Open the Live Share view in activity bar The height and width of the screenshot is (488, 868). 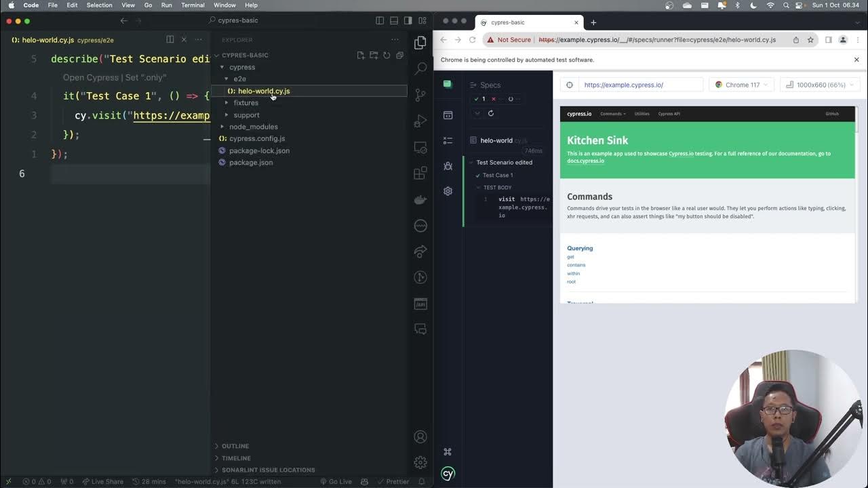click(420, 251)
